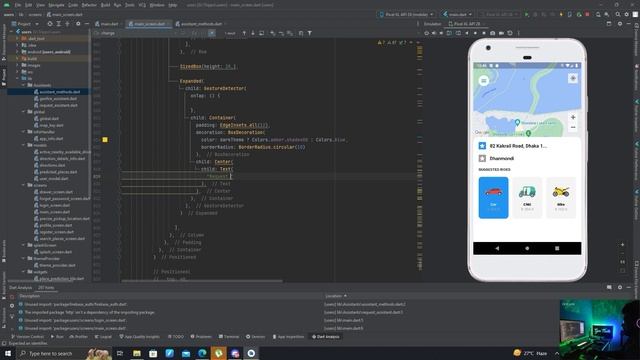Collapse the screens folder in the project tree
Screen dimensions: 640x360
tap(24, 185)
